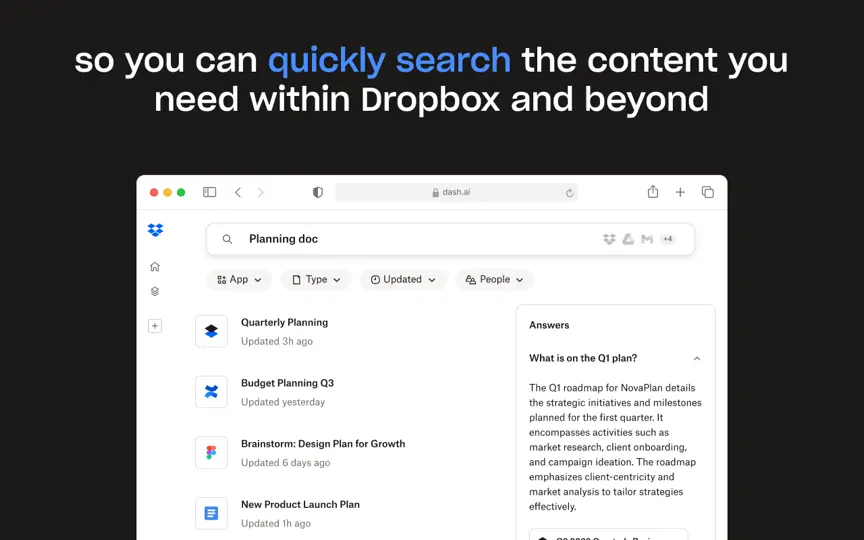Click the magnifier search icon

coord(227,239)
